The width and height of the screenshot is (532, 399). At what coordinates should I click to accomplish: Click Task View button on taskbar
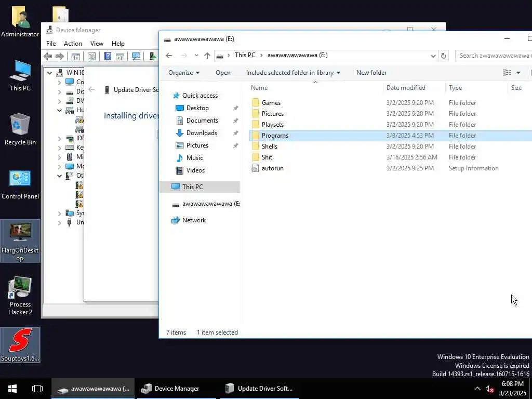pos(37,389)
